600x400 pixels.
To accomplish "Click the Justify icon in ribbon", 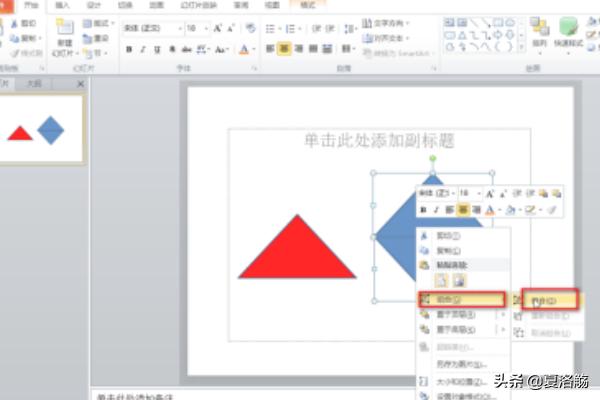I will pyautogui.click(x=313, y=49).
